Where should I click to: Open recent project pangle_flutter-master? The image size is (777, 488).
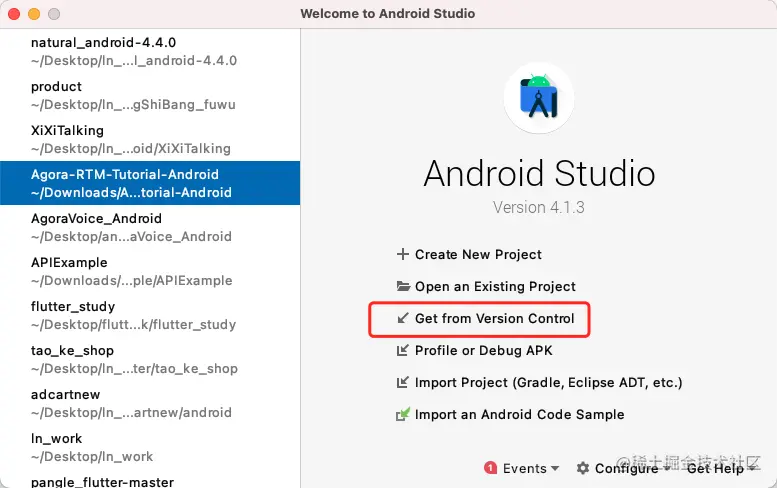(x=150, y=480)
